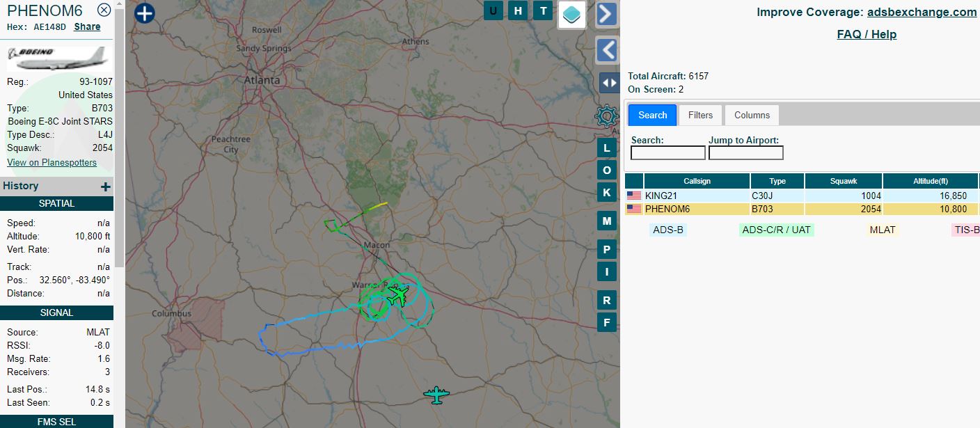The width and height of the screenshot is (980, 428).
Task: Open the map layers selector icon
Action: coord(572,14)
